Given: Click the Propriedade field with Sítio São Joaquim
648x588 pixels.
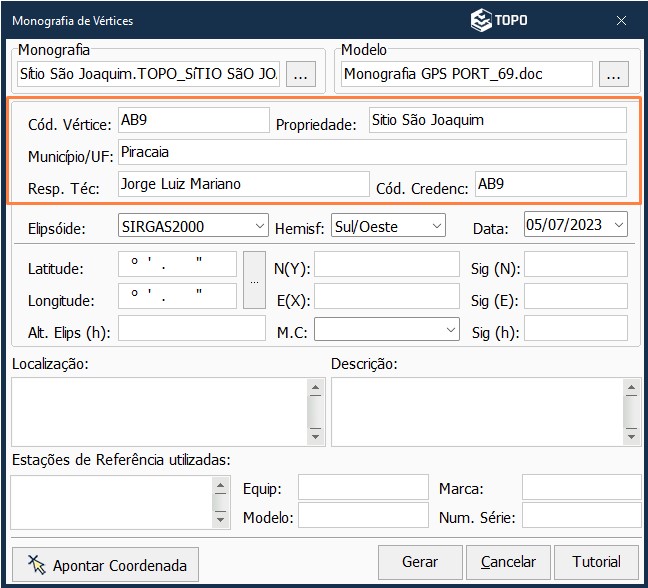Looking at the screenshot, I should [x=498, y=120].
